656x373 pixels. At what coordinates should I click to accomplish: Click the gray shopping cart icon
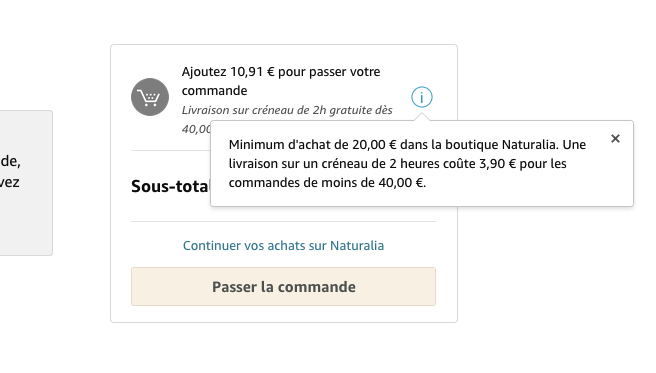[150, 97]
